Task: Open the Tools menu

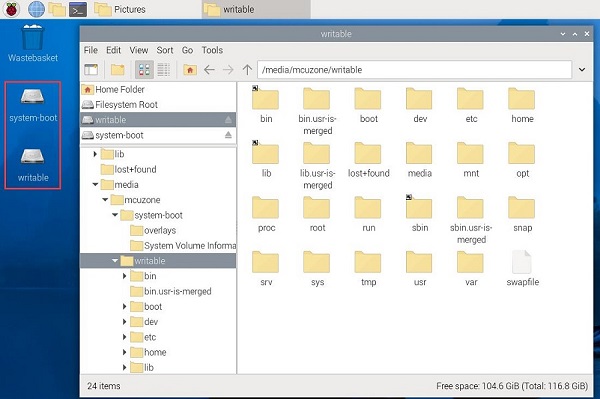Action: point(212,50)
